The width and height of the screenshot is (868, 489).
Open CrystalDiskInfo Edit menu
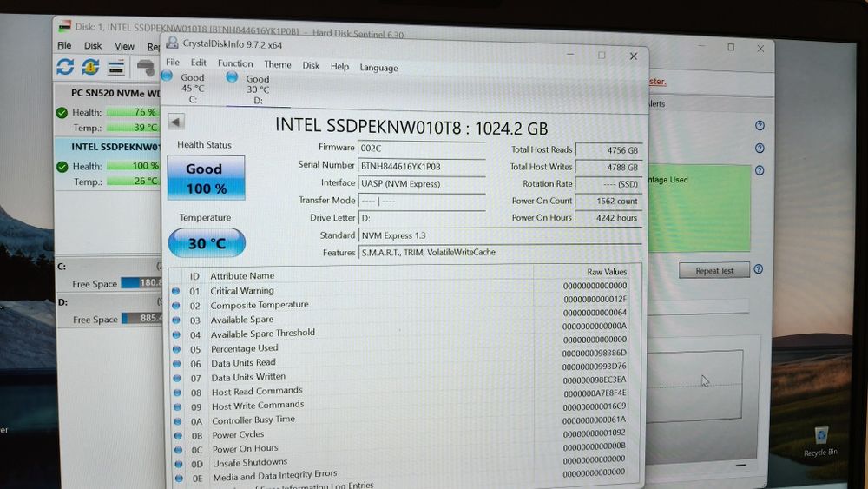[x=198, y=63]
